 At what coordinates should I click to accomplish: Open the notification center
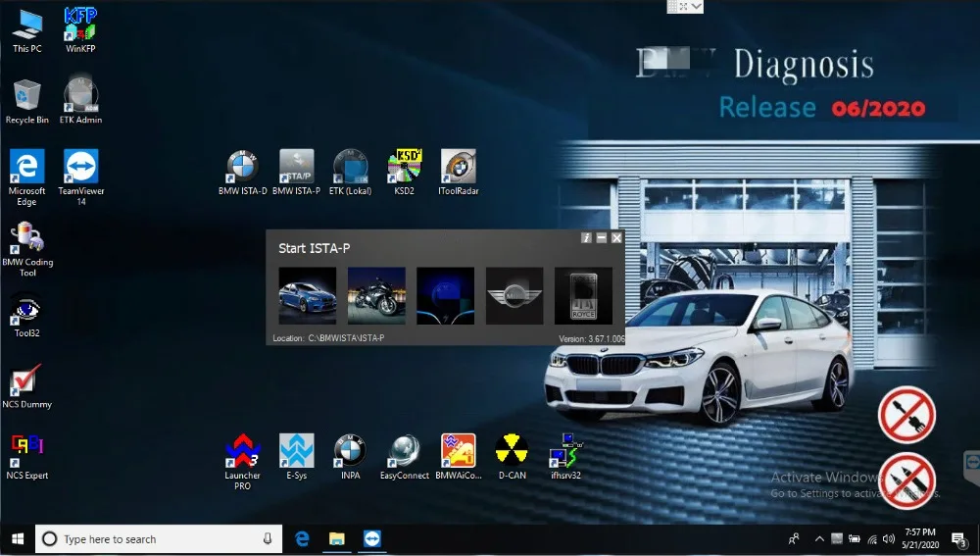pos(958,539)
